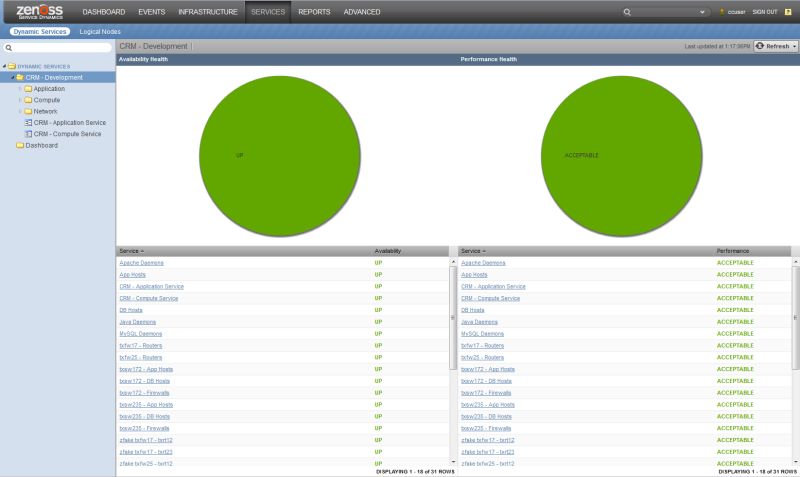800x477 pixels.
Task: Click the Performance column header
Action: click(x=733, y=251)
